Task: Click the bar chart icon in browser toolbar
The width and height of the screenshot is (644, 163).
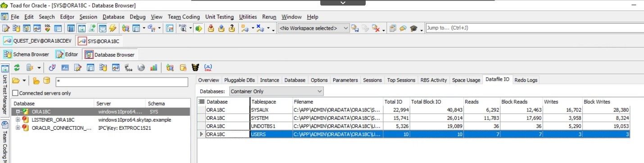Action: click(x=154, y=67)
